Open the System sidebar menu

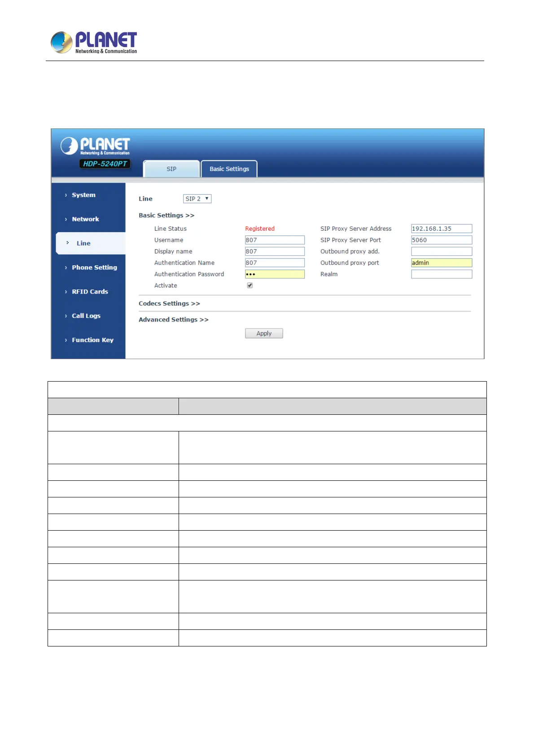point(83,195)
